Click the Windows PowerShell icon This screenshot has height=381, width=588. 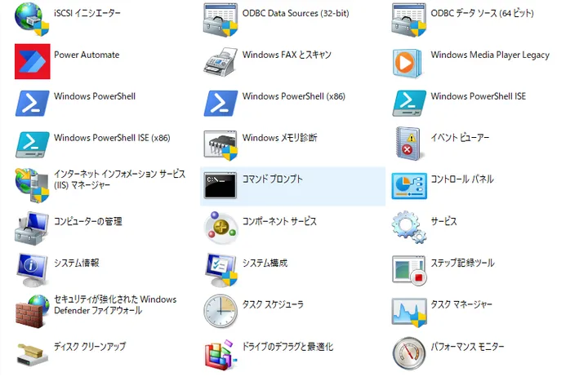(x=32, y=103)
